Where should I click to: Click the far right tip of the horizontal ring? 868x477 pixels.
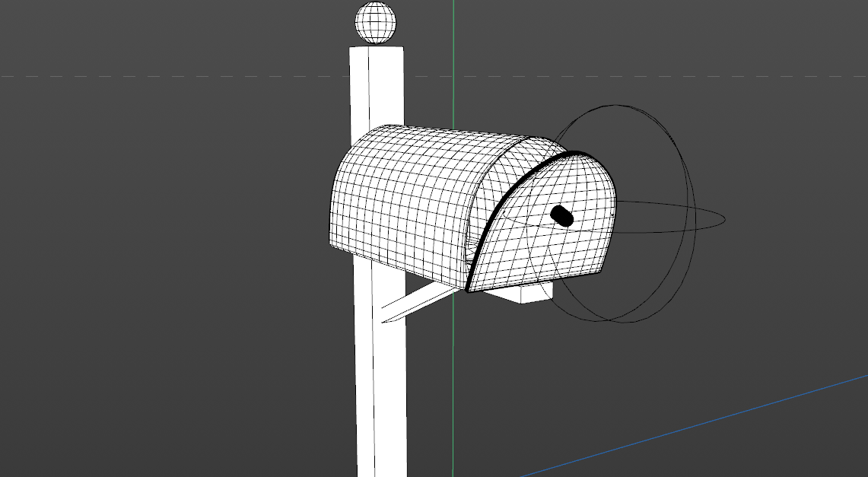[x=723, y=220]
